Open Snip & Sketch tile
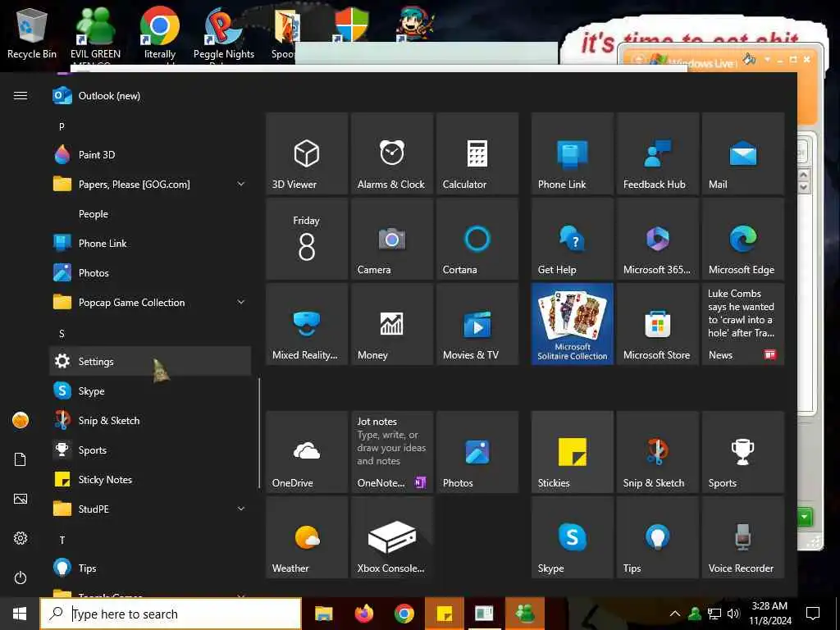Viewport: 840px width, 630px height. [658, 452]
